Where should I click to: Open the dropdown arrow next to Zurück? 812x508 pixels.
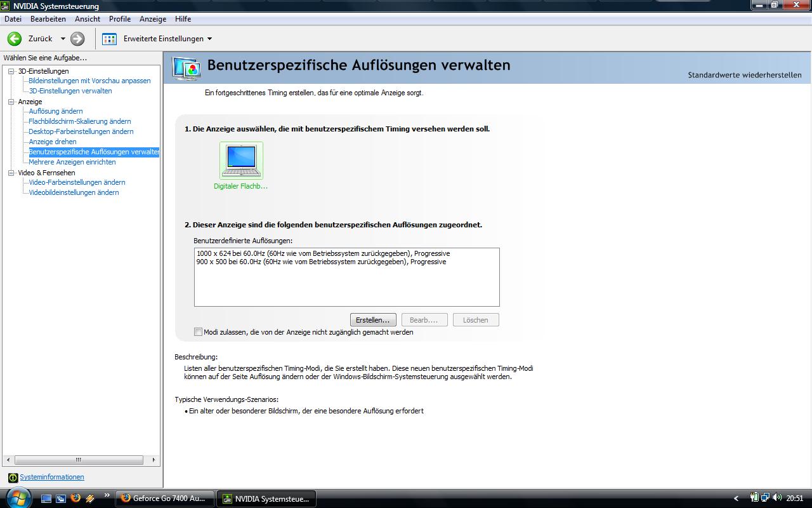pos(63,39)
